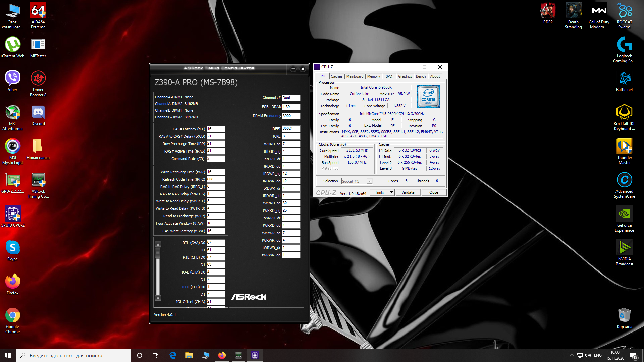Click scroll down arrow in timing configurator

[x=158, y=298]
